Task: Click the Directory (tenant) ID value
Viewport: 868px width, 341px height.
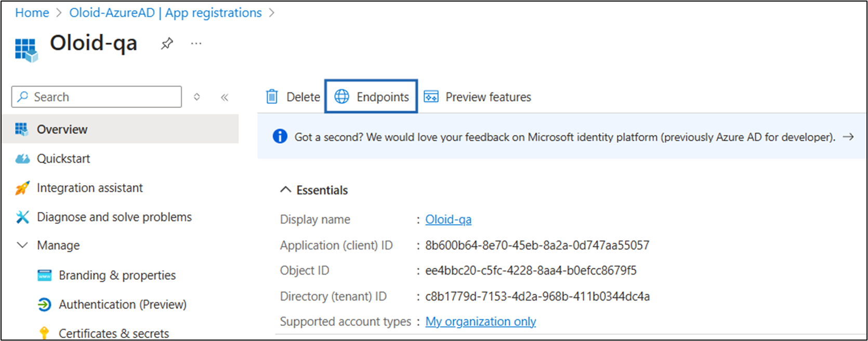Action: pos(537,296)
